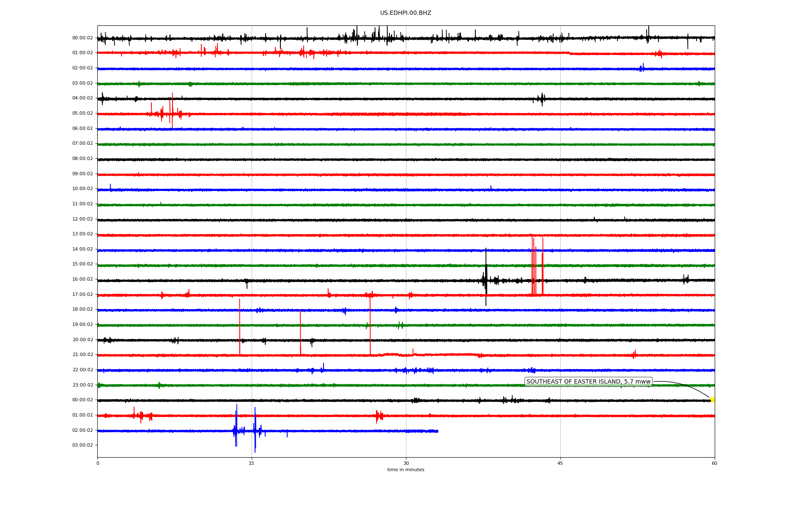Click the 60 tick on time axis

point(714,464)
